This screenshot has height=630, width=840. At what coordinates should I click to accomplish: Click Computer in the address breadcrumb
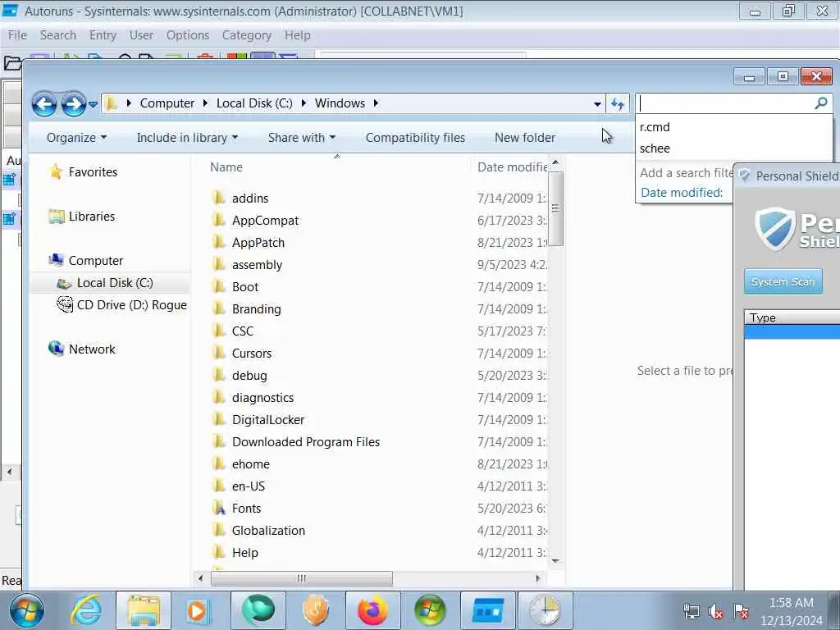coord(167,103)
